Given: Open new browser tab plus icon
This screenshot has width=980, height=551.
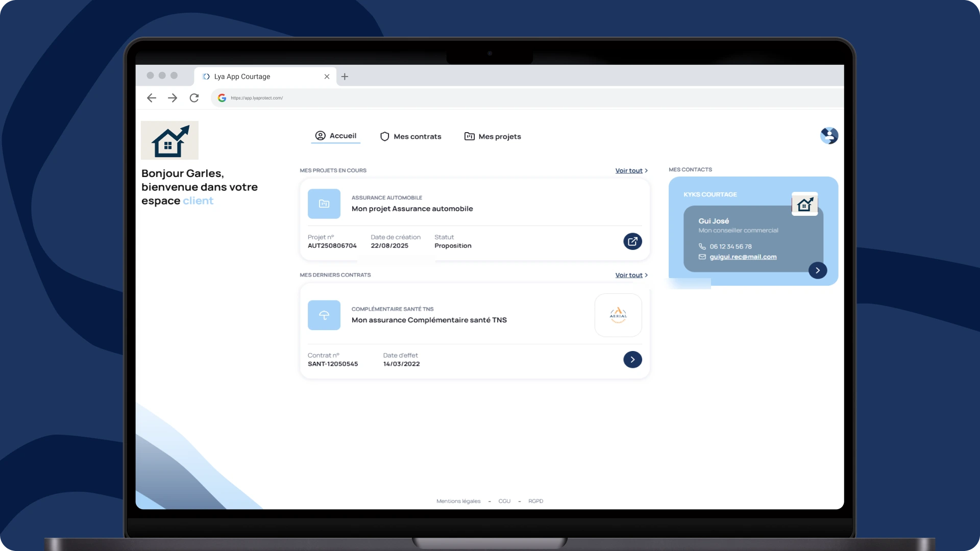Looking at the screenshot, I should 345,77.
